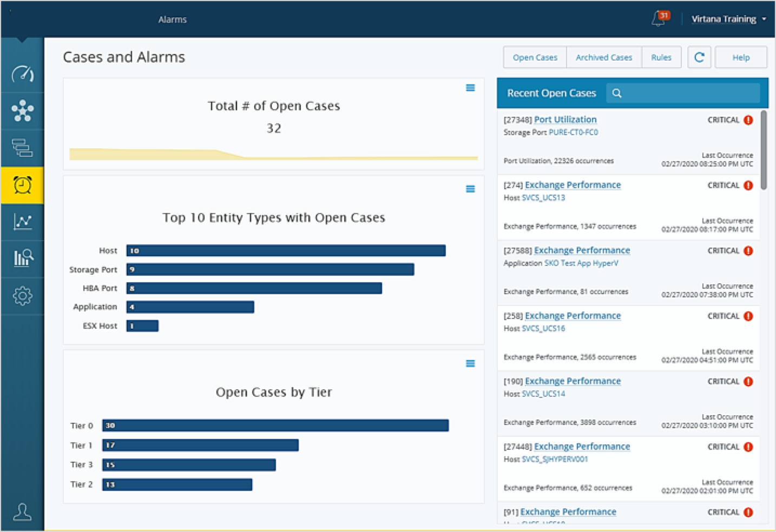Click the open cases trend area chart

[273, 154]
